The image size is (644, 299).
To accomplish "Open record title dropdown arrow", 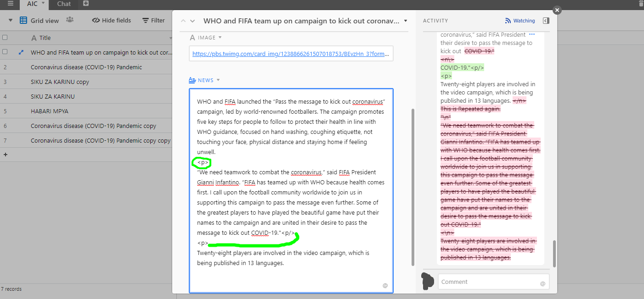I will click(x=405, y=21).
